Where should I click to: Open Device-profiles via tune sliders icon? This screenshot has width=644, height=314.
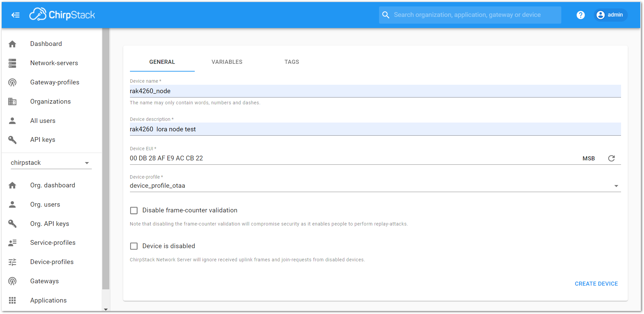point(12,262)
